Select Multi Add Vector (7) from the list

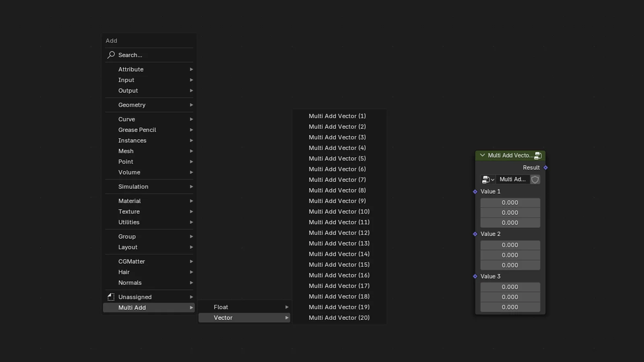tap(337, 179)
